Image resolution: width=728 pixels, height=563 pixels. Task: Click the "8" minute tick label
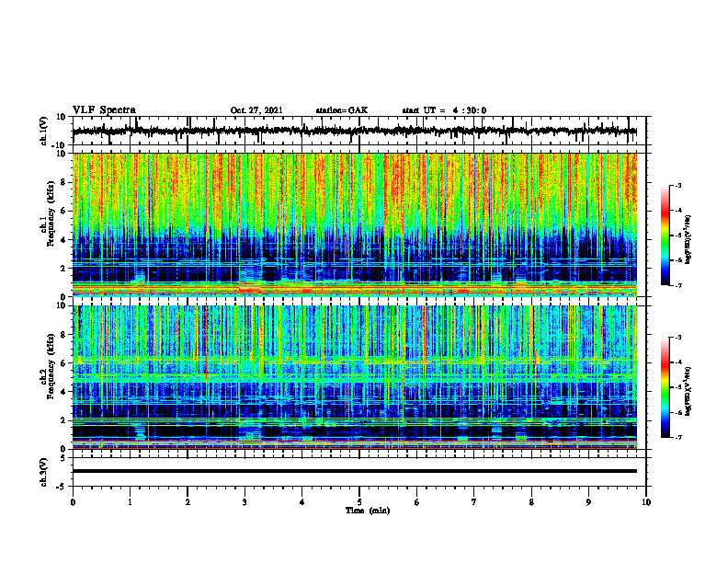(531, 502)
